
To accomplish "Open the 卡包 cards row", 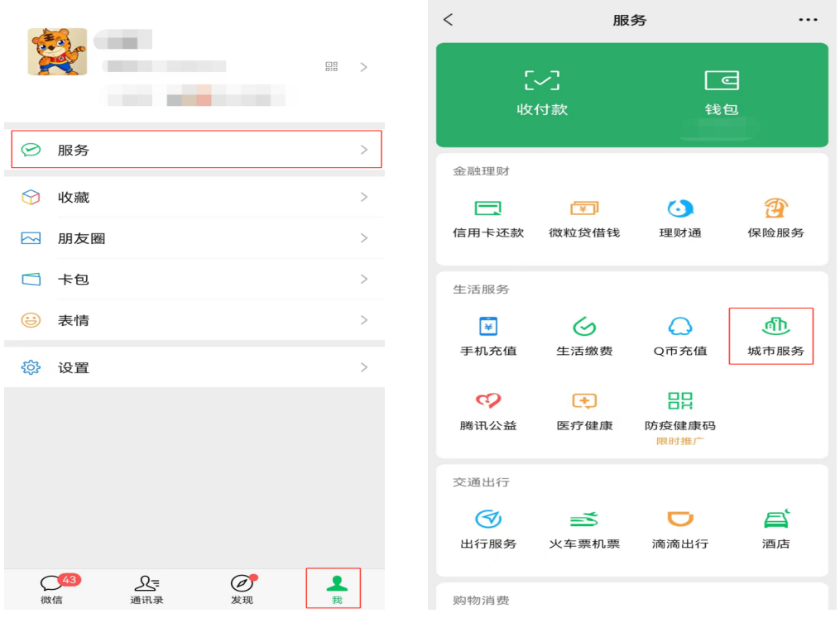I will (x=196, y=279).
